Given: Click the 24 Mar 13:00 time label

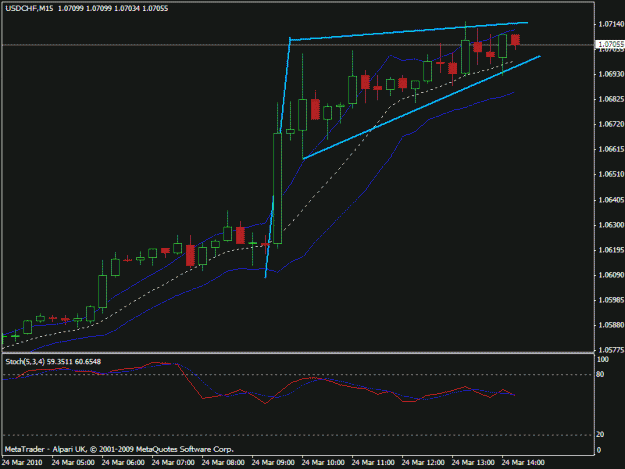Looking at the screenshot, I should pyautogui.click(x=473, y=463).
